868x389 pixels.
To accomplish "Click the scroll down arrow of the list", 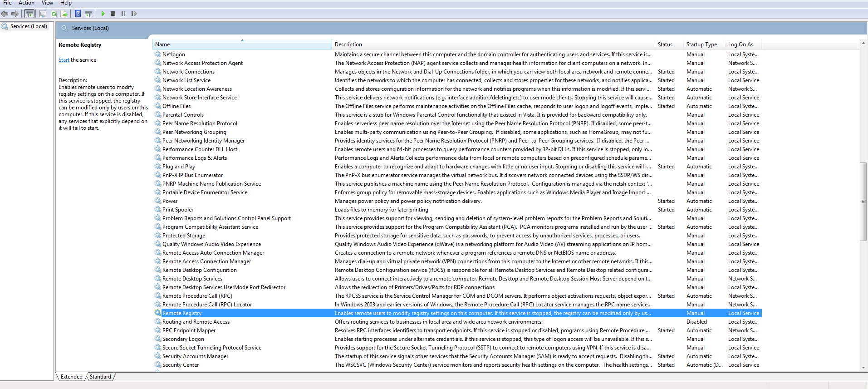I will tap(863, 367).
